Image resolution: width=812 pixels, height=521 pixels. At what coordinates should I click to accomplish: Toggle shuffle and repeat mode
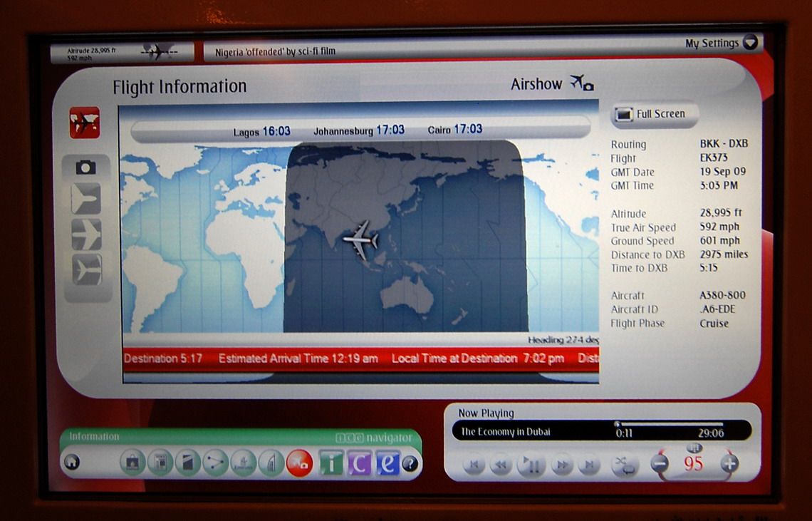625,465
